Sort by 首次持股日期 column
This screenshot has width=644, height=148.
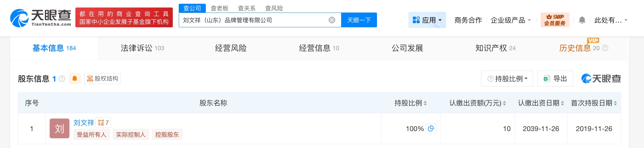(615, 103)
